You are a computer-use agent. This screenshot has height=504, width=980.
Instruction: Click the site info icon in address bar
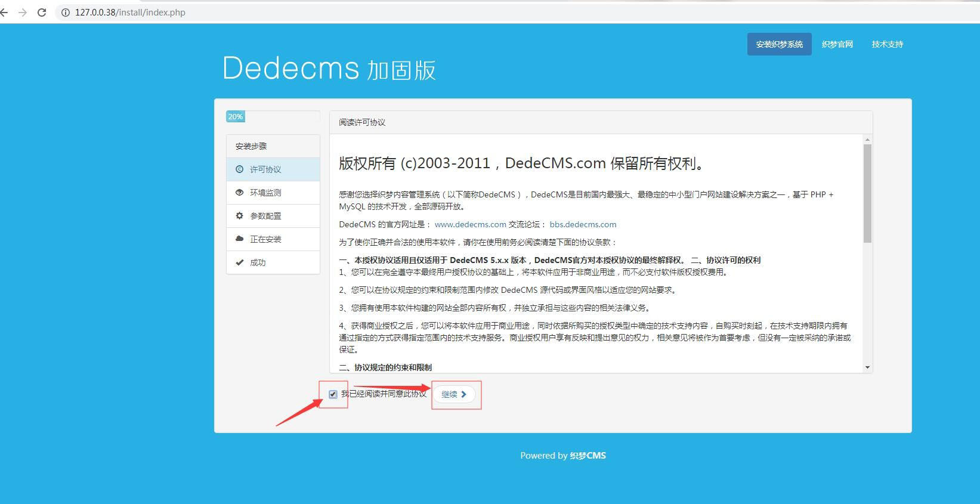coord(66,13)
